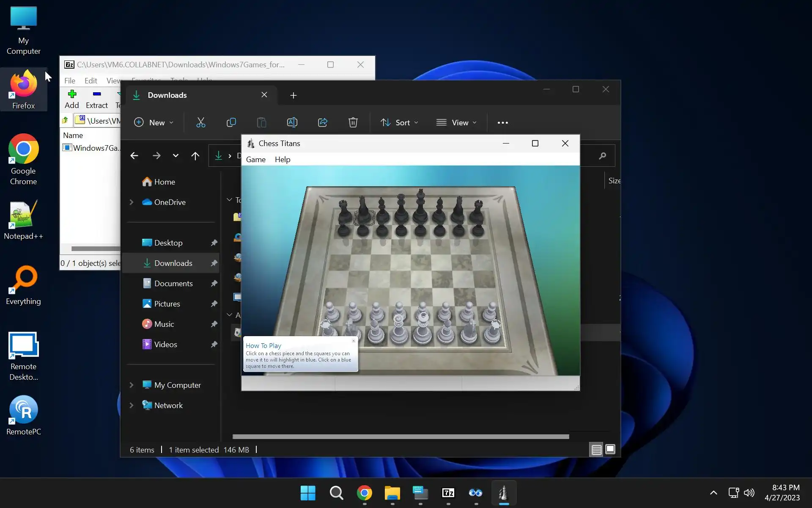Switch to large thumbnails view toggle
The image size is (812, 508).
[610, 450]
